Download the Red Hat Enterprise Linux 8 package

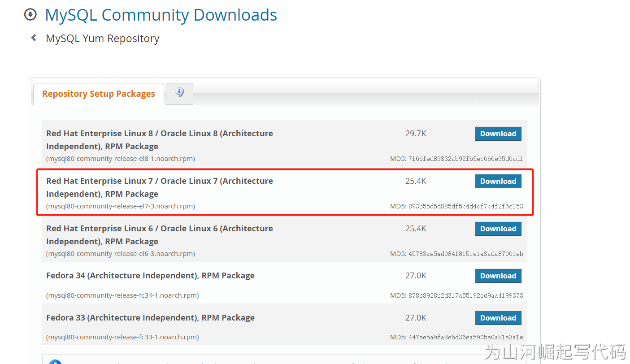point(498,134)
